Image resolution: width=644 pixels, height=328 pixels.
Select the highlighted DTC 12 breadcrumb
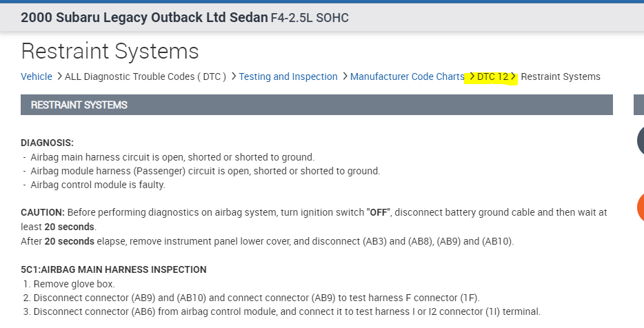pyautogui.click(x=492, y=76)
